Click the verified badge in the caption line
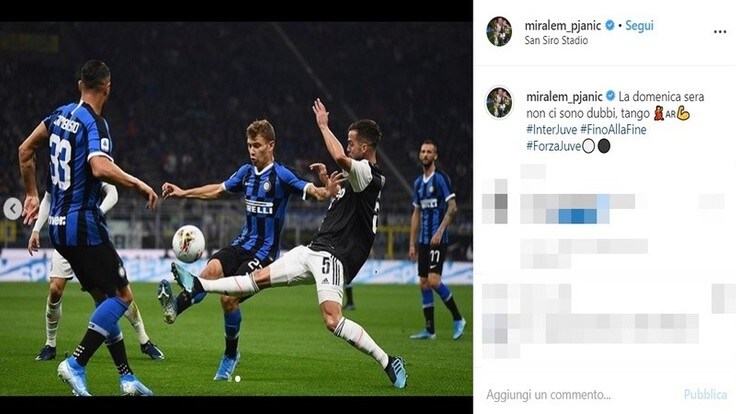 tap(610, 96)
